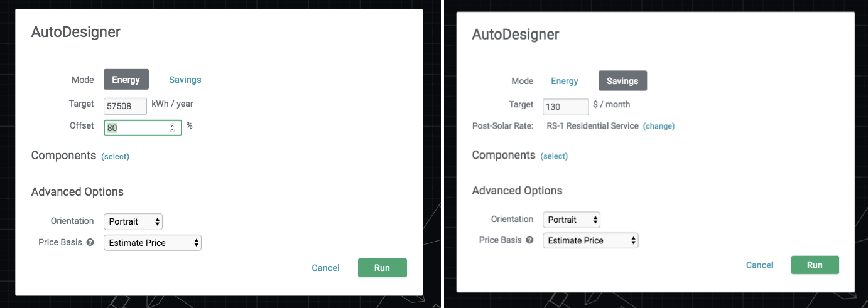This screenshot has height=308, width=868.
Task: Click Components select link in right dialog
Action: 554,156
